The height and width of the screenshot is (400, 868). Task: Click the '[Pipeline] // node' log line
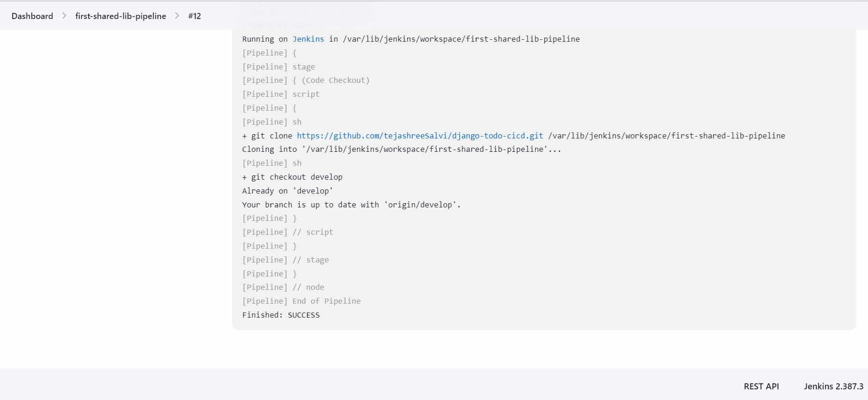point(283,287)
